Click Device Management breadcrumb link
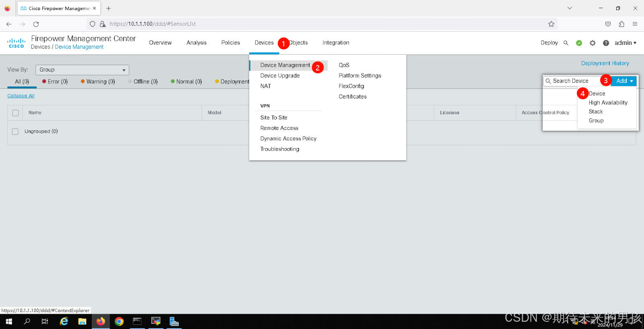The width and height of the screenshot is (644, 329). tap(79, 47)
